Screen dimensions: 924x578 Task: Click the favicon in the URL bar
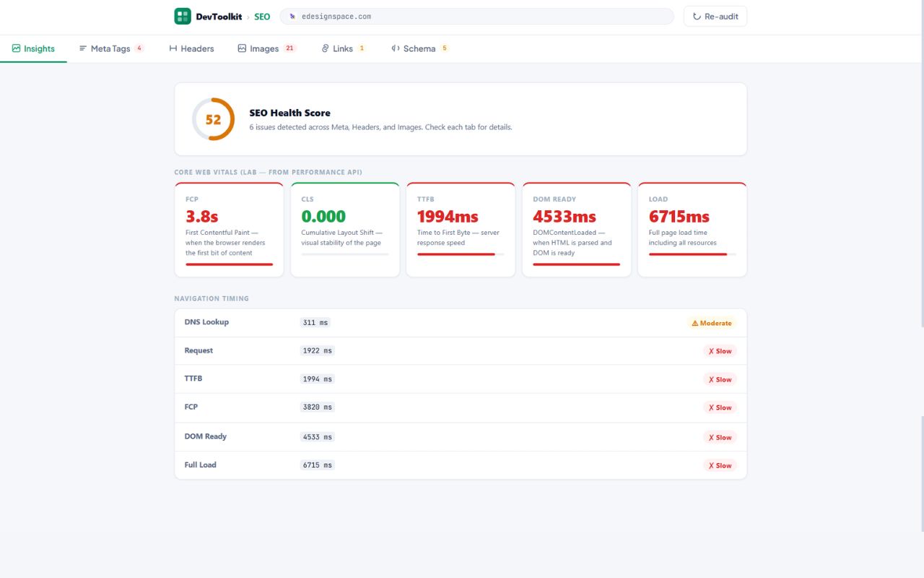click(292, 17)
